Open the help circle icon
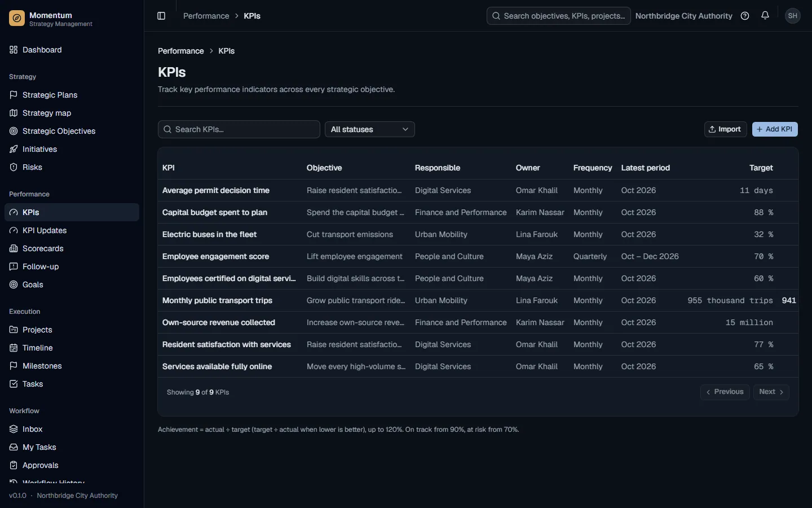This screenshot has height=508, width=812. coord(745,16)
